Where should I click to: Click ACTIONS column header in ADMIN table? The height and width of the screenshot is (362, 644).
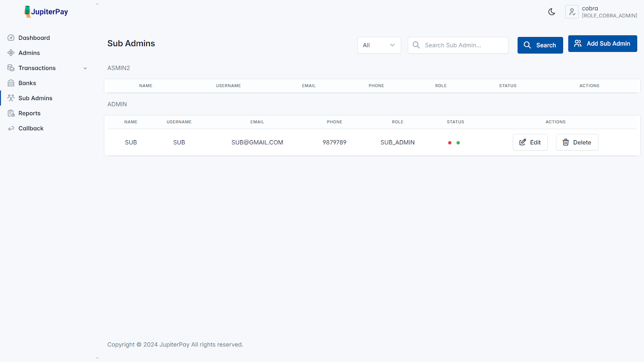tap(555, 122)
